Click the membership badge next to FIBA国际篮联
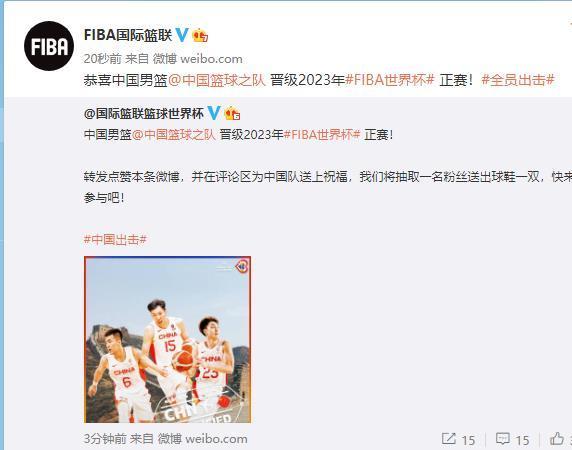The width and height of the screenshot is (572, 450). [x=200, y=35]
